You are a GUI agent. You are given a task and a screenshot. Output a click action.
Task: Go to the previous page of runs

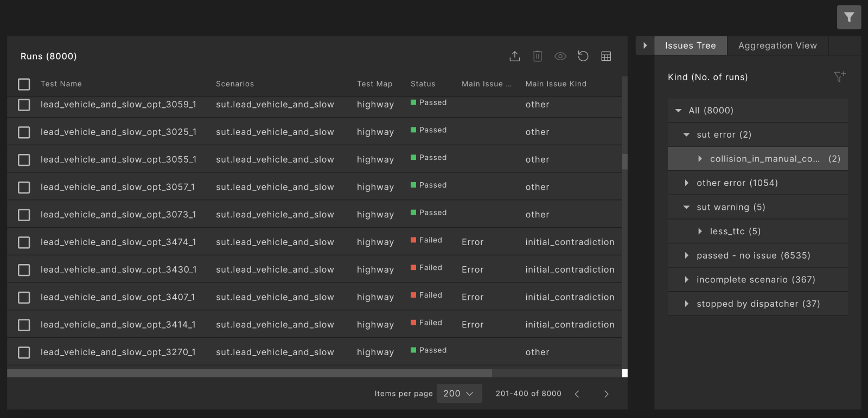pyautogui.click(x=577, y=394)
